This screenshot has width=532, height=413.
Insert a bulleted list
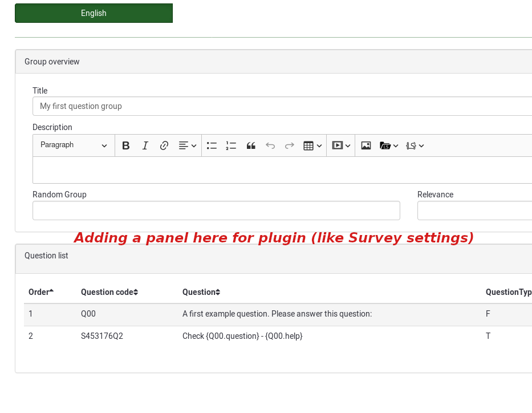212,145
